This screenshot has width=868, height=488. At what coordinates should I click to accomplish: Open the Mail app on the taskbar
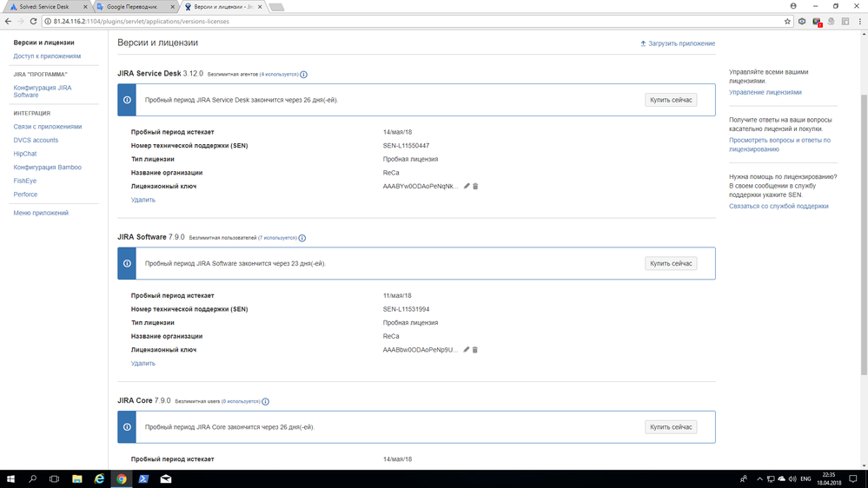tap(165, 479)
